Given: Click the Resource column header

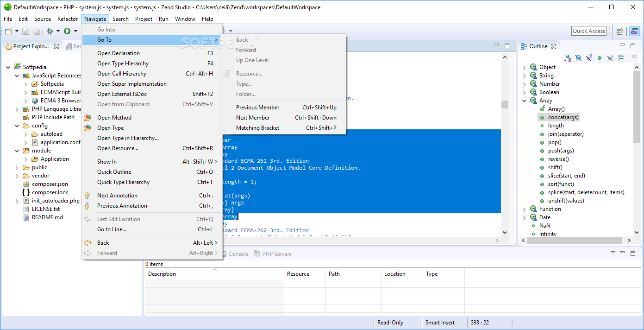Looking at the screenshot, I should coord(305,274).
